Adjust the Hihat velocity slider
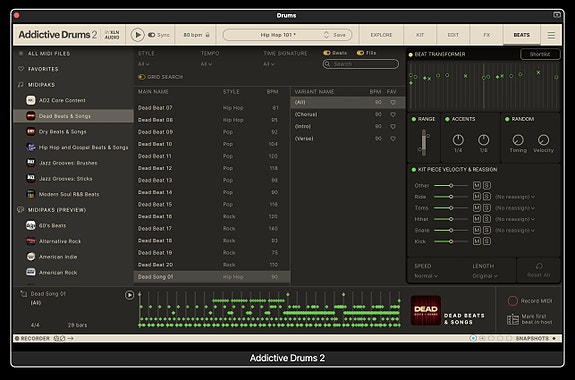Image resolution: width=575 pixels, height=380 pixels. 451,219
